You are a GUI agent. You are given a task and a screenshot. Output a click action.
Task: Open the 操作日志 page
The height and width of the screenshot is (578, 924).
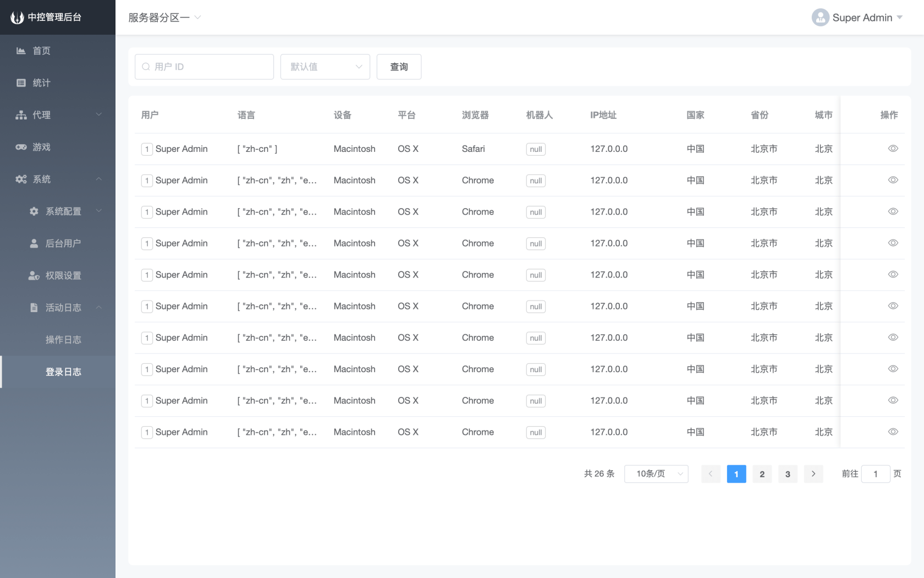pyautogui.click(x=58, y=340)
